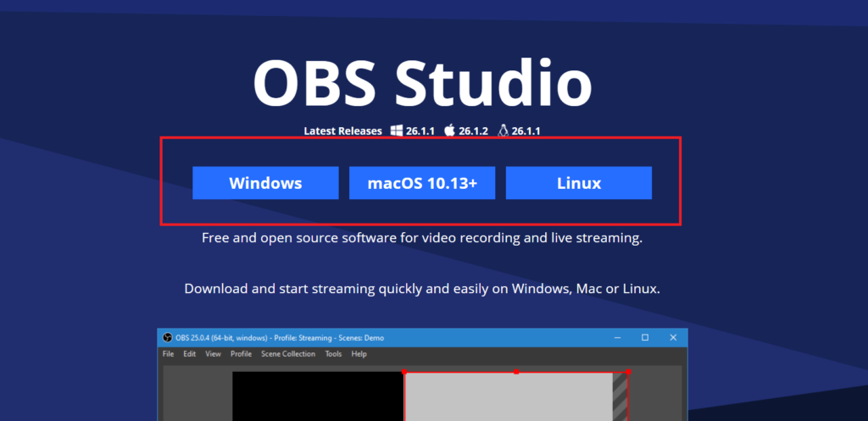Image resolution: width=868 pixels, height=421 pixels.
Task: Click the Windows logo beside 26.1.1
Action: [x=397, y=130]
